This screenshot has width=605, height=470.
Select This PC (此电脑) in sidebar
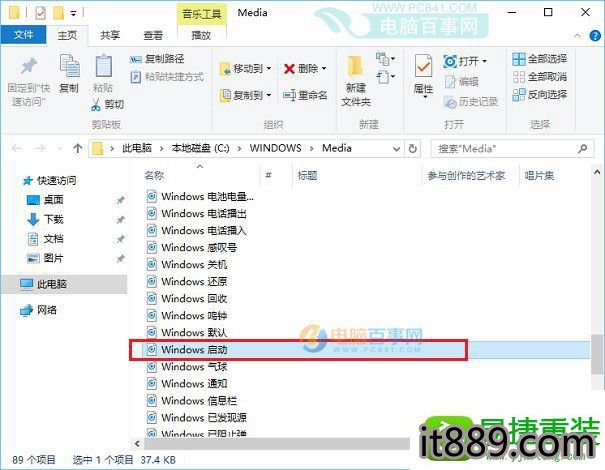[65, 284]
